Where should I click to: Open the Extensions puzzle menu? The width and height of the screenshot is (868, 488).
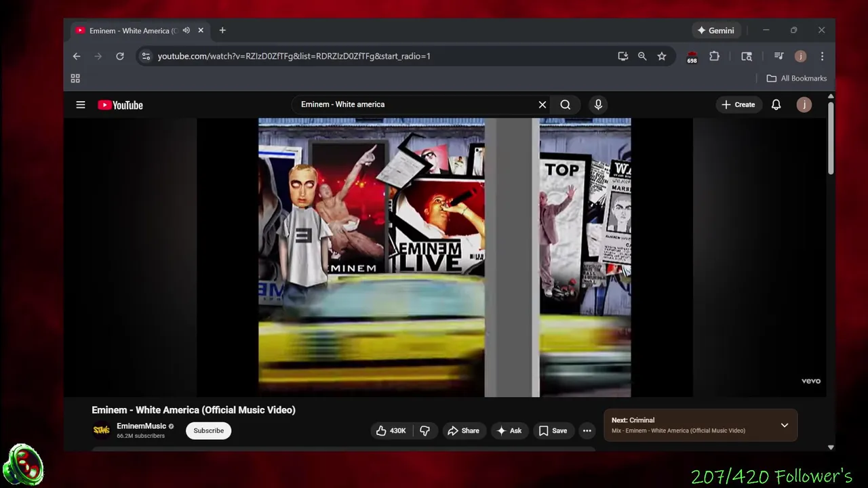[x=714, y=56]
